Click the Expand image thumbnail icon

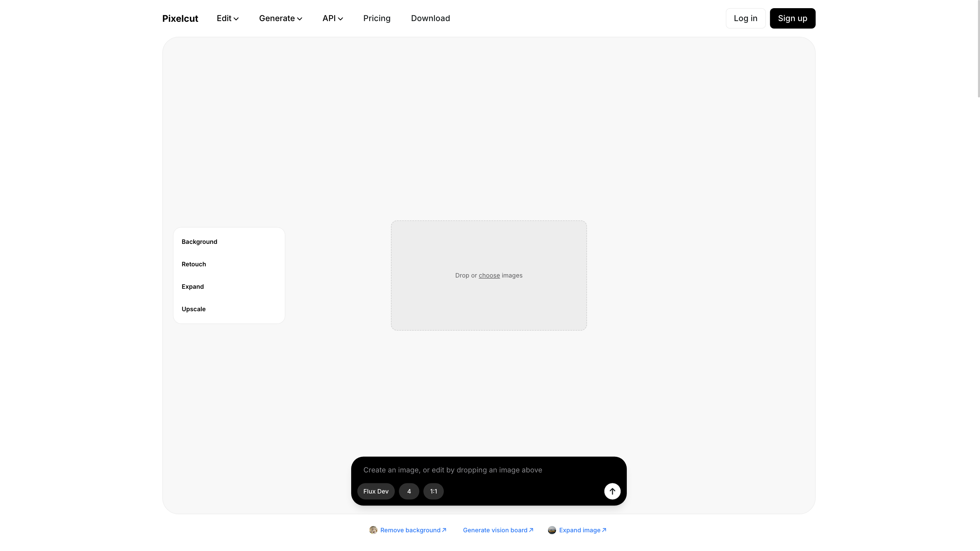pyautogui.click(x=552, y=530)
